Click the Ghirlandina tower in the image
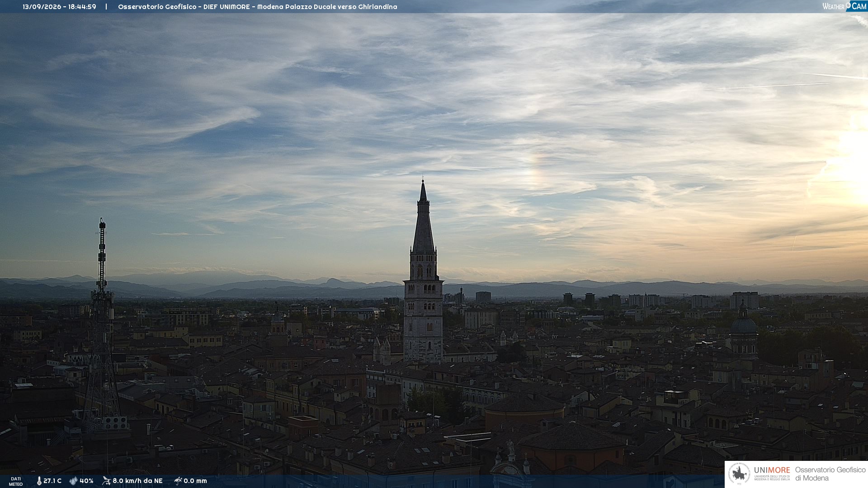 pos(423,271)
